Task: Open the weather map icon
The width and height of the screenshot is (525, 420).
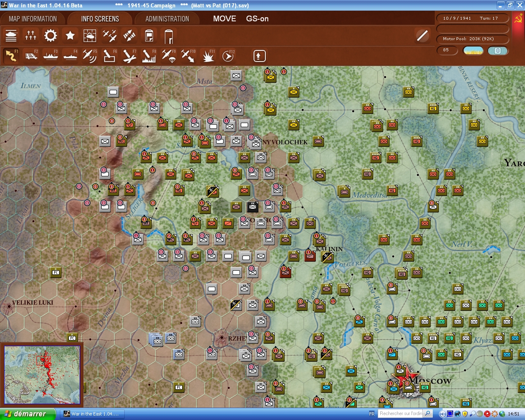Action: 90,36
